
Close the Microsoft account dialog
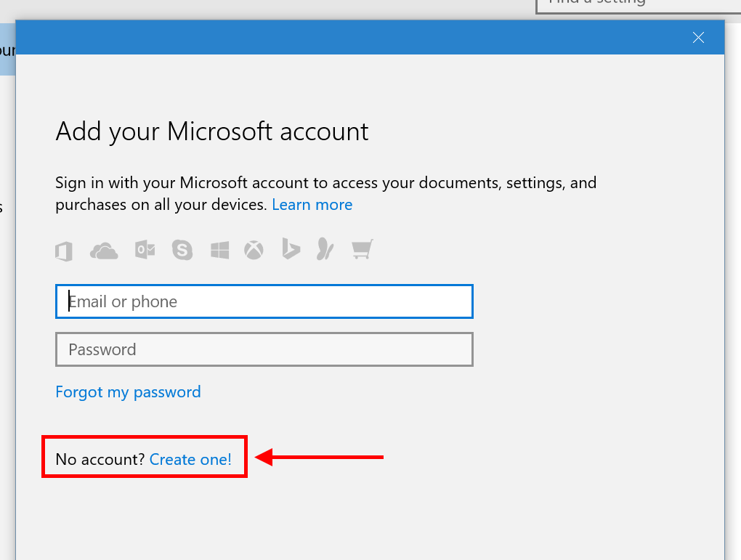tap(698, 37)
